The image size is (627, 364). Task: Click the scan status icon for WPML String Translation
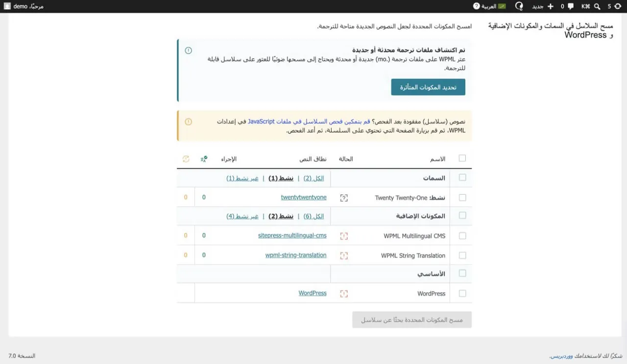pos(344,255)
